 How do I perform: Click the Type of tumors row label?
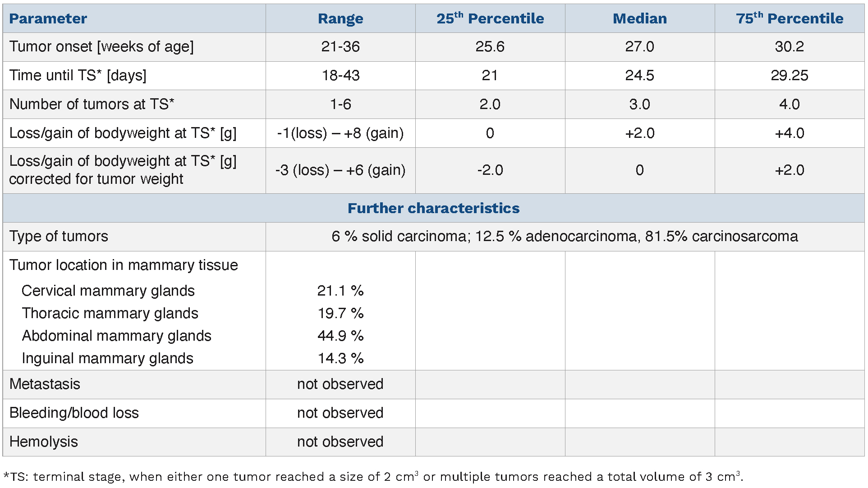(x=59, y=237)
